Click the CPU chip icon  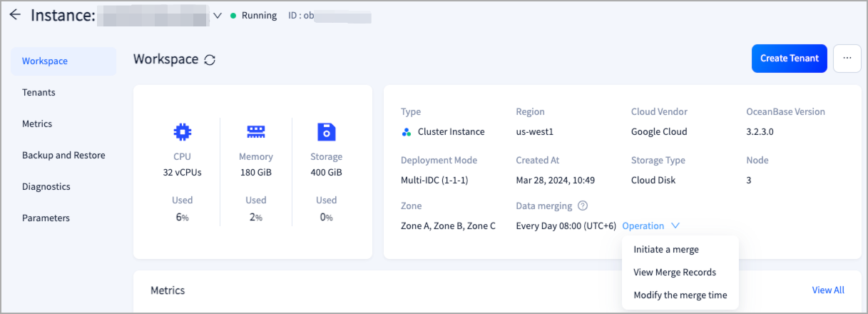[x=183, y=132]
